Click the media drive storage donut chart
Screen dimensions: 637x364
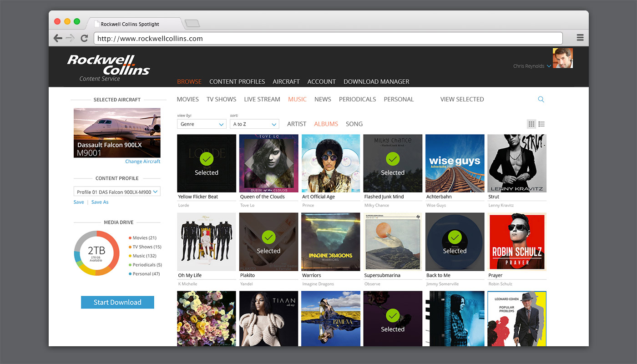(96, 253)
